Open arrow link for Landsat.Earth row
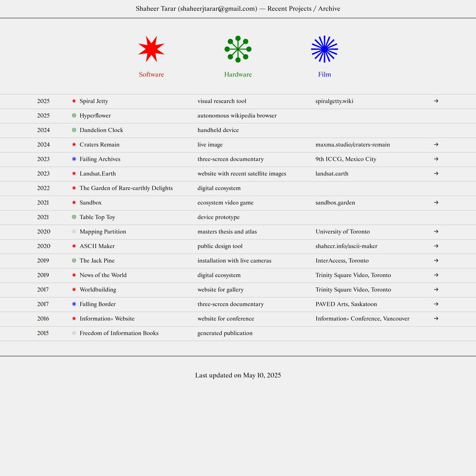 click(x=436, y=174)
